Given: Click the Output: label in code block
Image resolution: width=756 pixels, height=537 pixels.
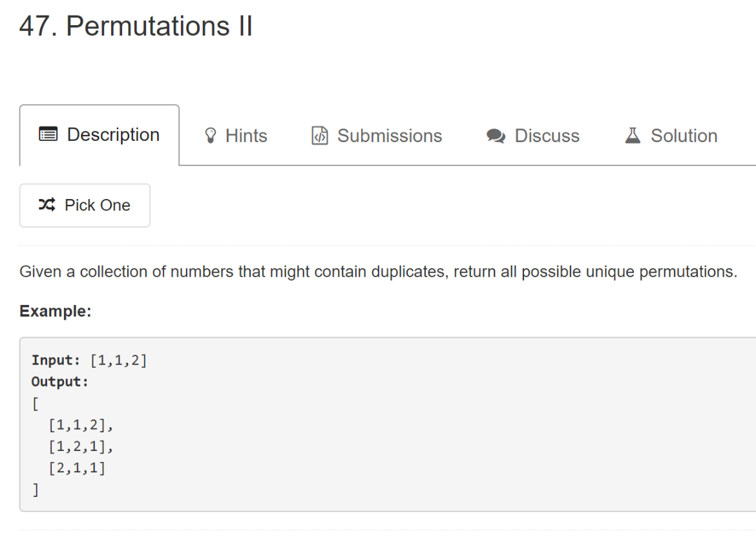Looking at the screenshot, I should coord(60,382).
